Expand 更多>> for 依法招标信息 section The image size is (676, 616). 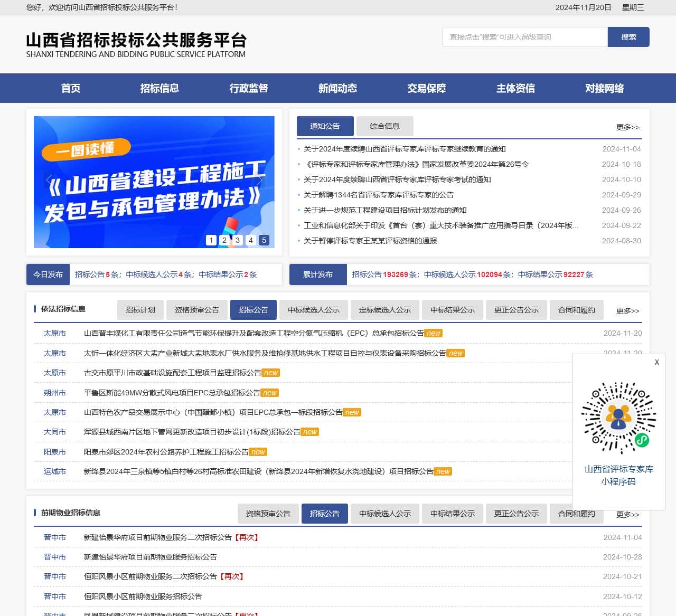point(627,311)
